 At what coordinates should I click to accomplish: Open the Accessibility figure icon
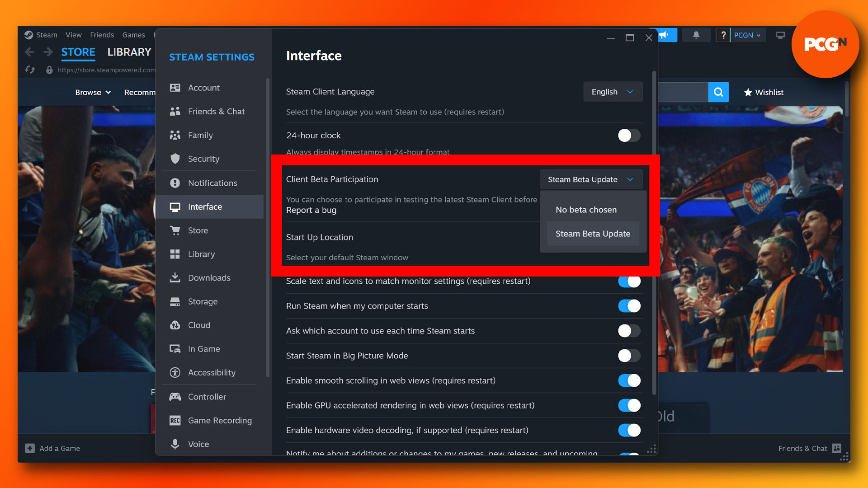click(175, 372)
